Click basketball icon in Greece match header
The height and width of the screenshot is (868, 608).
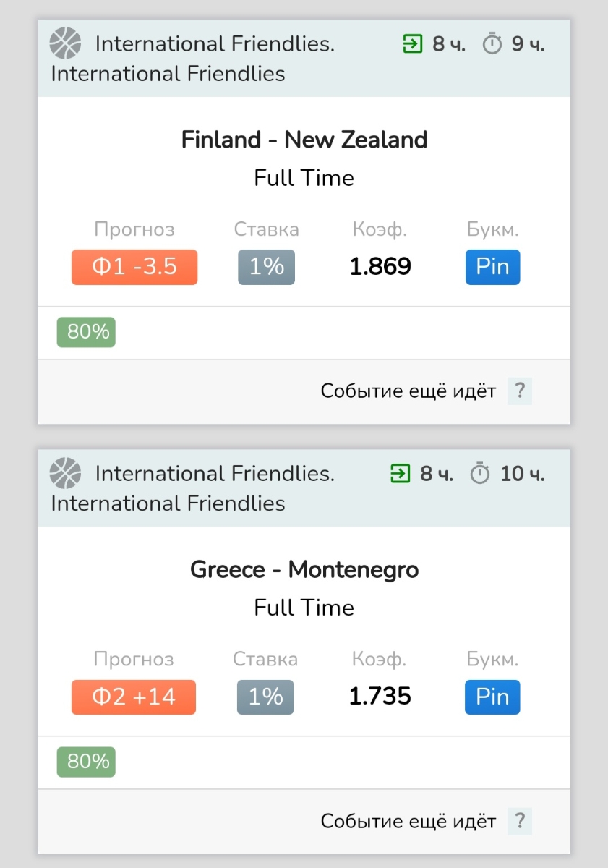pyautogui.click(x=65, y=473)
